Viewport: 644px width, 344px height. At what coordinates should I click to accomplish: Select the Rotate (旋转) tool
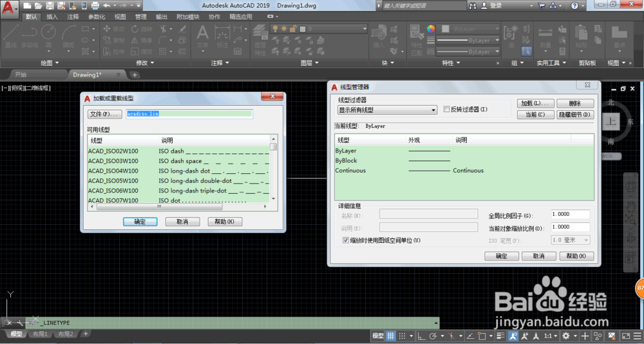click(142, 29)
